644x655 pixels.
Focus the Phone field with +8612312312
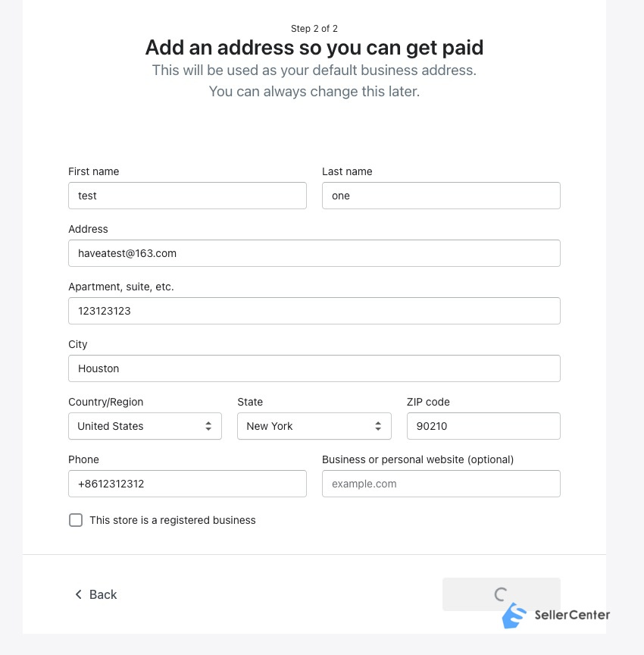[x=187, y=484]
